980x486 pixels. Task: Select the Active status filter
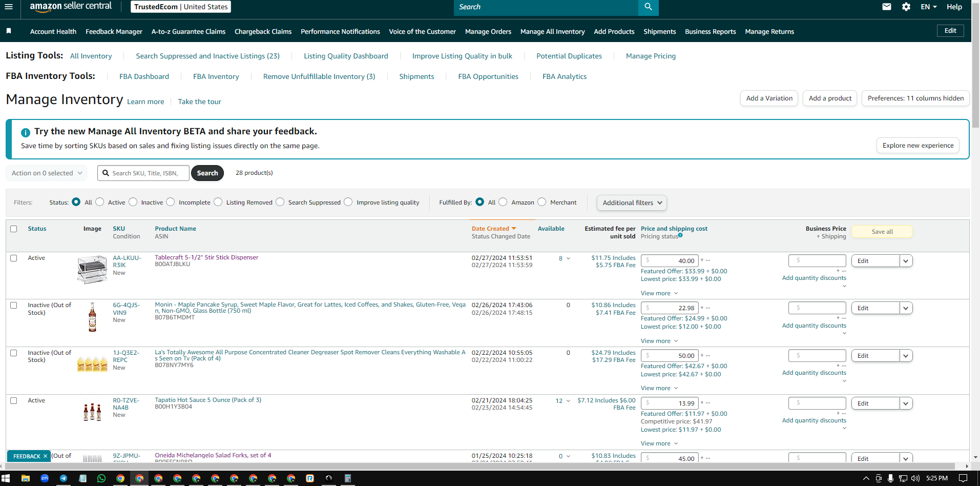click(100, 202)
